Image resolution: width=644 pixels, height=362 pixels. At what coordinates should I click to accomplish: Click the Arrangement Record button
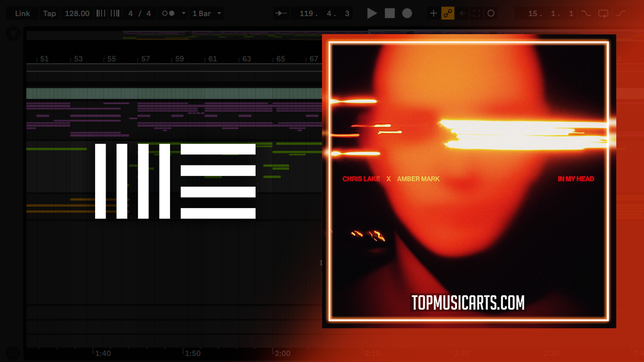tap(407, 14)
